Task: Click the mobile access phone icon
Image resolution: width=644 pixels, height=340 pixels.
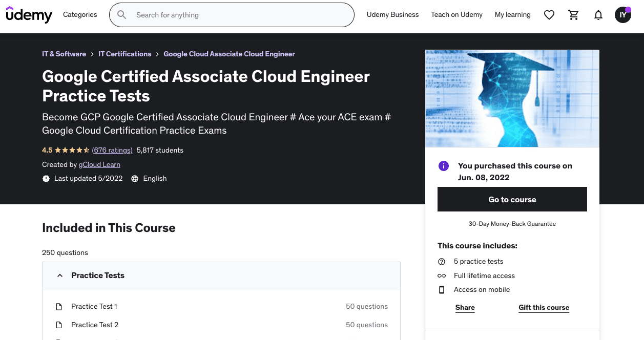Action: pyautogui.click(x=442, y=290)
